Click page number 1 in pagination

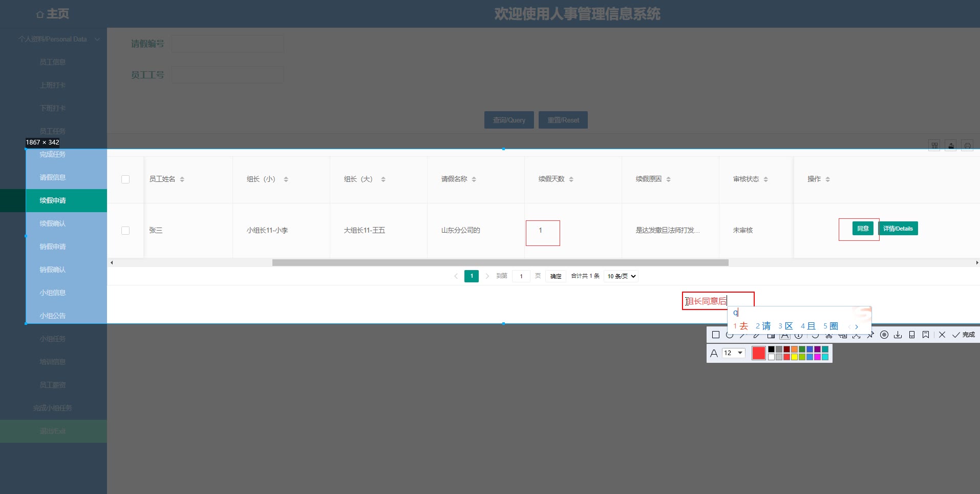click(x=472, y=276)
